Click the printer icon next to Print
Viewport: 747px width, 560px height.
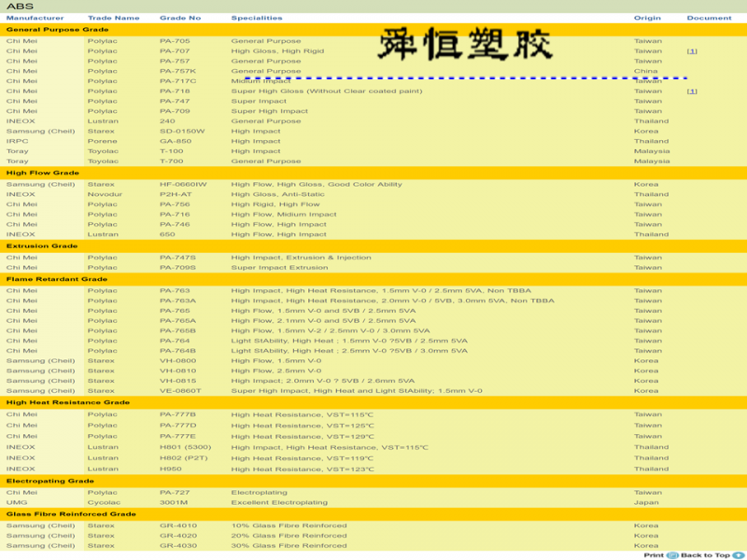[672, 555]
